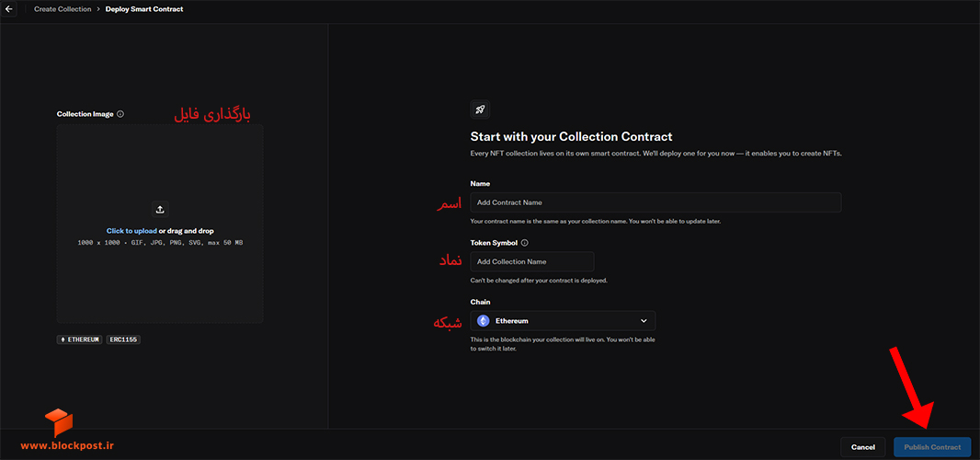The image size is (980, 460).
Task: Open the Chain dropdown chevron
Action: click(x=644, y=321)
